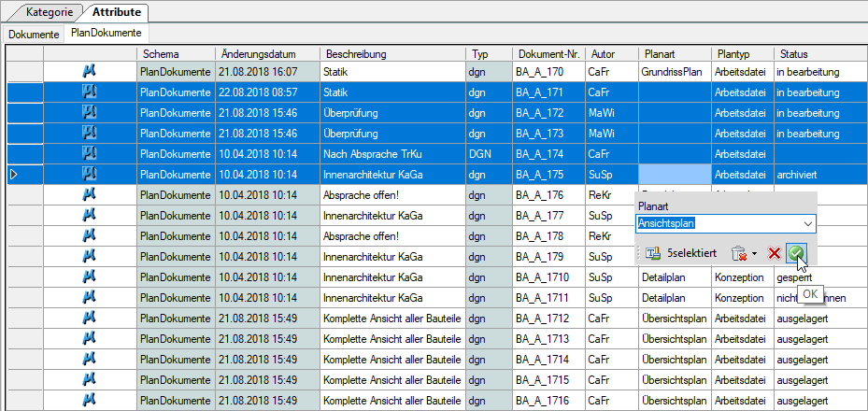Click the file icon of row BA_A_1711

point(89,297)
